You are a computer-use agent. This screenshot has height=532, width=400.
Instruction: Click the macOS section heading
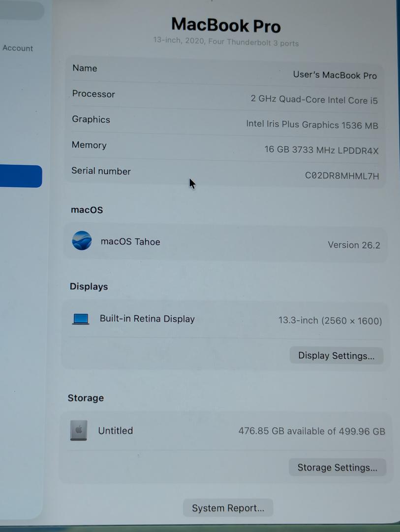(x=87, y=210)
